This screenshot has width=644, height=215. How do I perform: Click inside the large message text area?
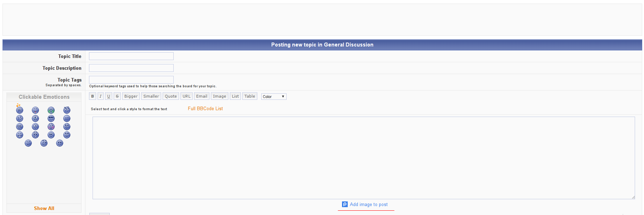pyautogui.click(x=363, y=158)
